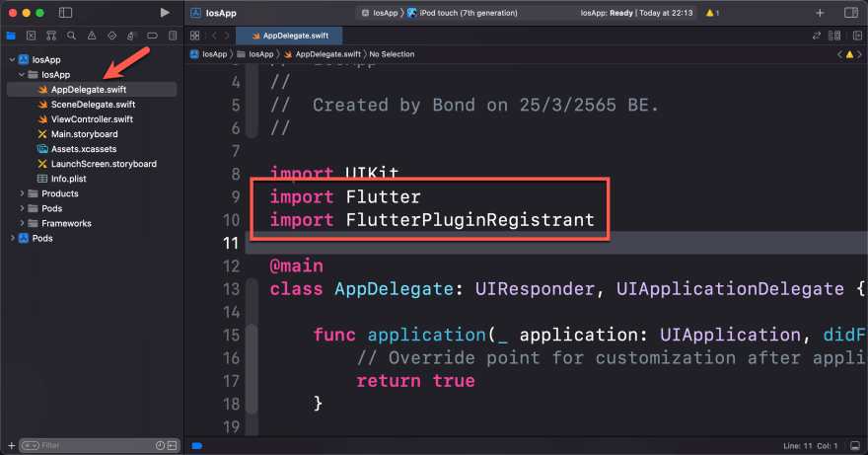Viewport: 868px width, 455px height.
Task: Jump to next issue arrow
Action: tap(859, 54)
